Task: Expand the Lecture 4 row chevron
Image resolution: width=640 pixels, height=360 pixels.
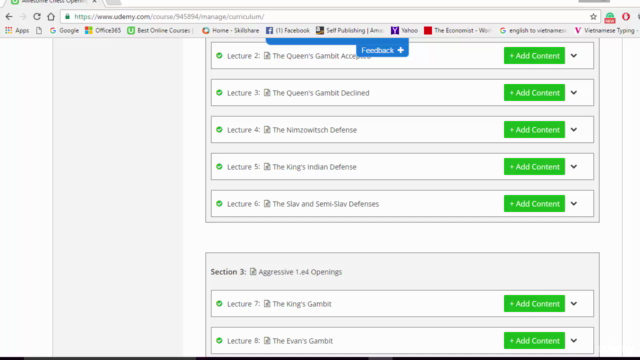Action: 574,129
